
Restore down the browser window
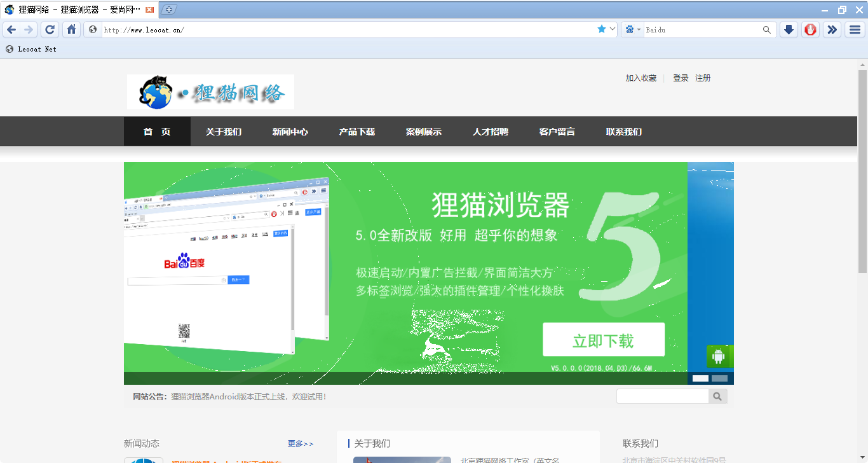842,10
